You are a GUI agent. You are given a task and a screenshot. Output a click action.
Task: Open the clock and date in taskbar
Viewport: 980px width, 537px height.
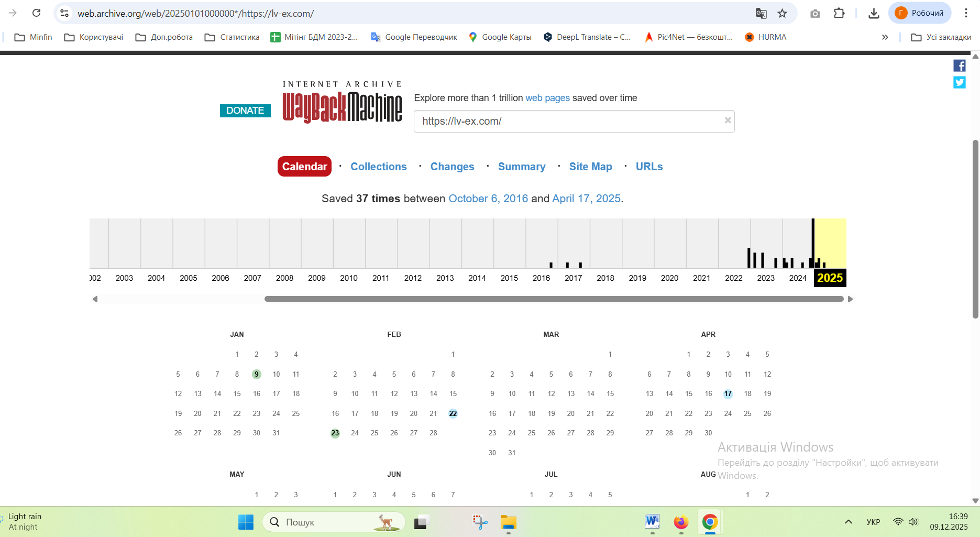(949, 522)
